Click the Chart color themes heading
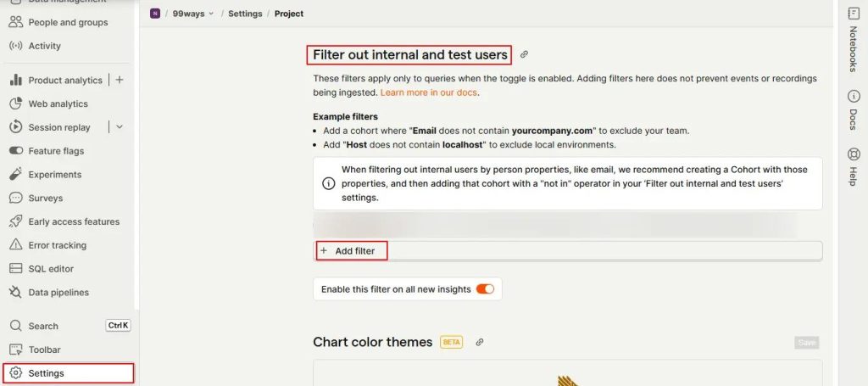 pos(373,342)
